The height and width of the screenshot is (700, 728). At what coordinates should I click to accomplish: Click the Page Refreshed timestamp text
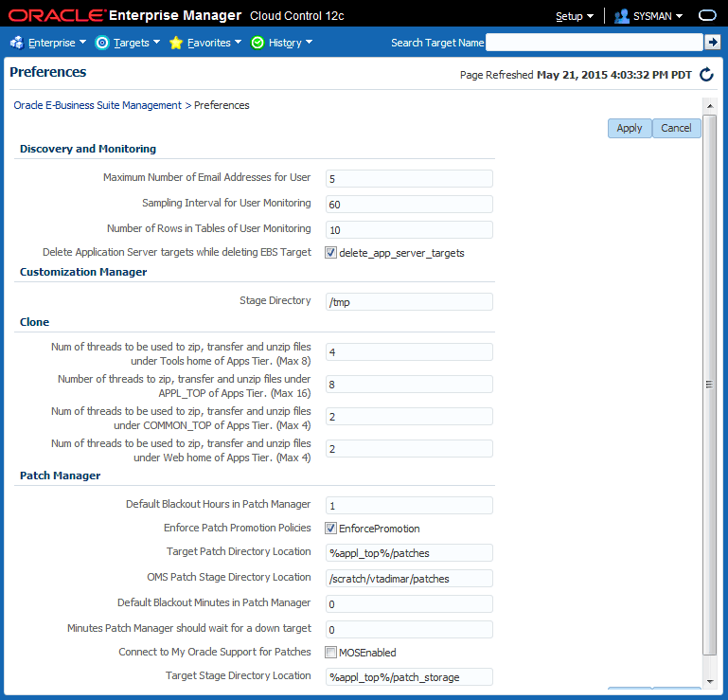pos(576,75)
